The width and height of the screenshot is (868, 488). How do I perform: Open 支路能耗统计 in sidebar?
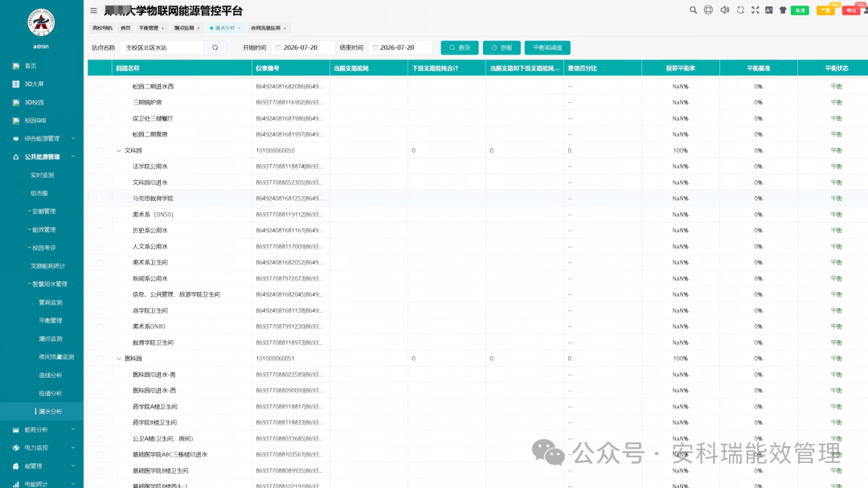[47, 266]
